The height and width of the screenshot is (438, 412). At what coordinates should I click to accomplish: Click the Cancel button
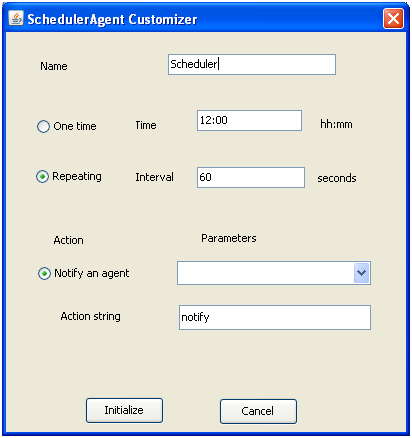click(x=258, y=411)
